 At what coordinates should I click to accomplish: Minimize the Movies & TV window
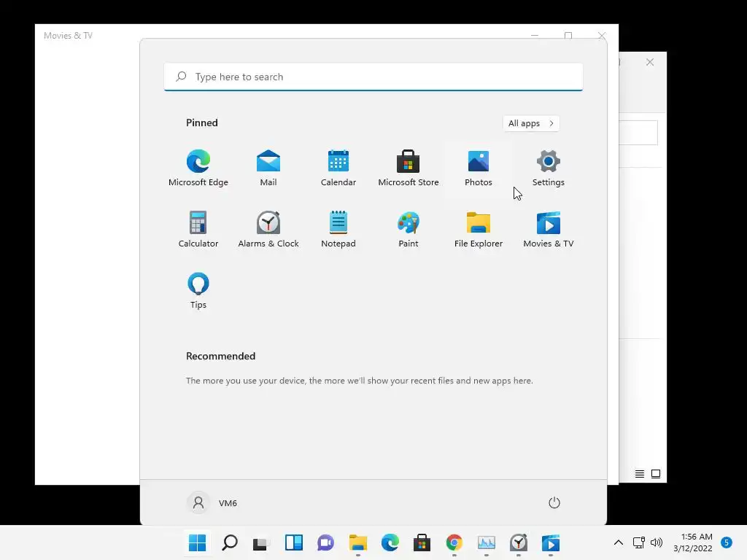point(535,35)
